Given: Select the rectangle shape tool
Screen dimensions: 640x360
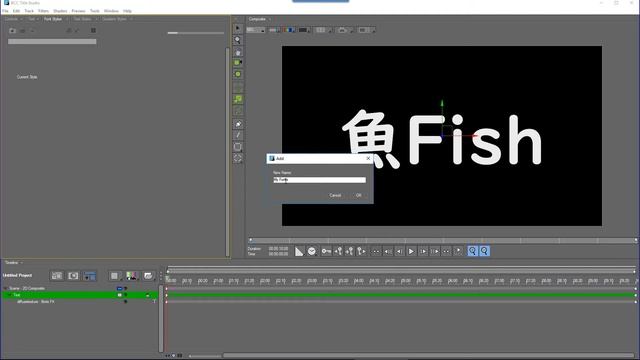Looking at the screenshot, I should point(238,147).
